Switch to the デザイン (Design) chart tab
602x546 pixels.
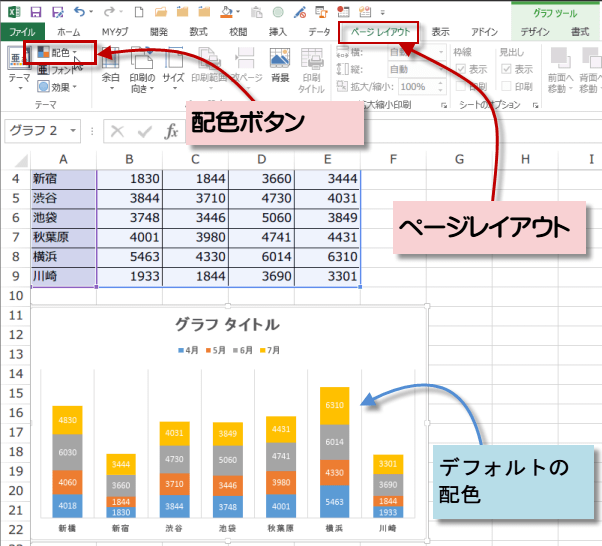coord(535,32)
